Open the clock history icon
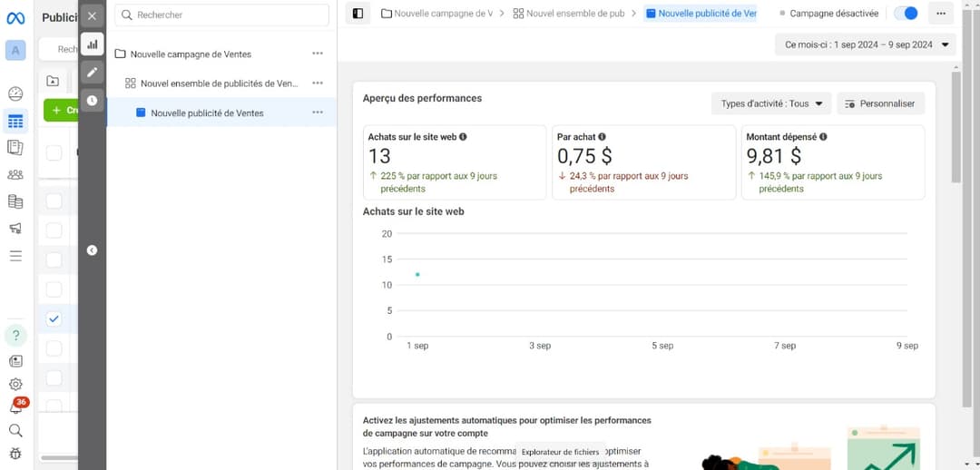 pos(92,101)
